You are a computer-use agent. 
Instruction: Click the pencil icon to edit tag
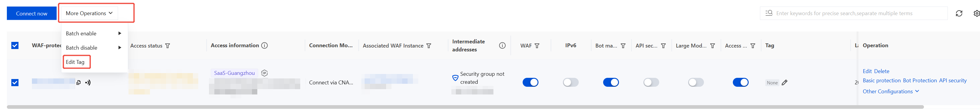pos(784,82)
